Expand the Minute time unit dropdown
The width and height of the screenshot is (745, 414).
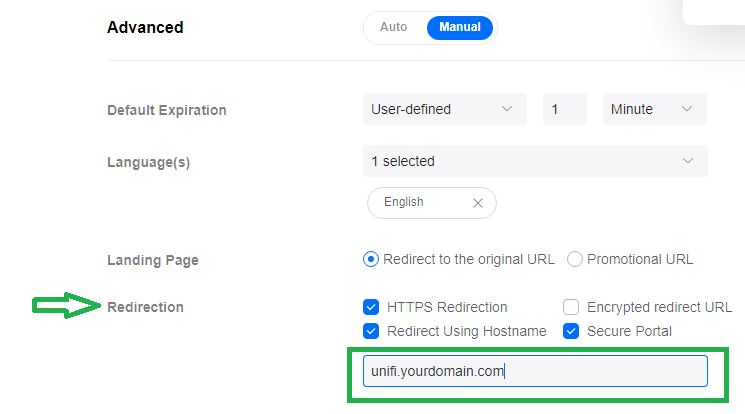[x=654, y=109]
